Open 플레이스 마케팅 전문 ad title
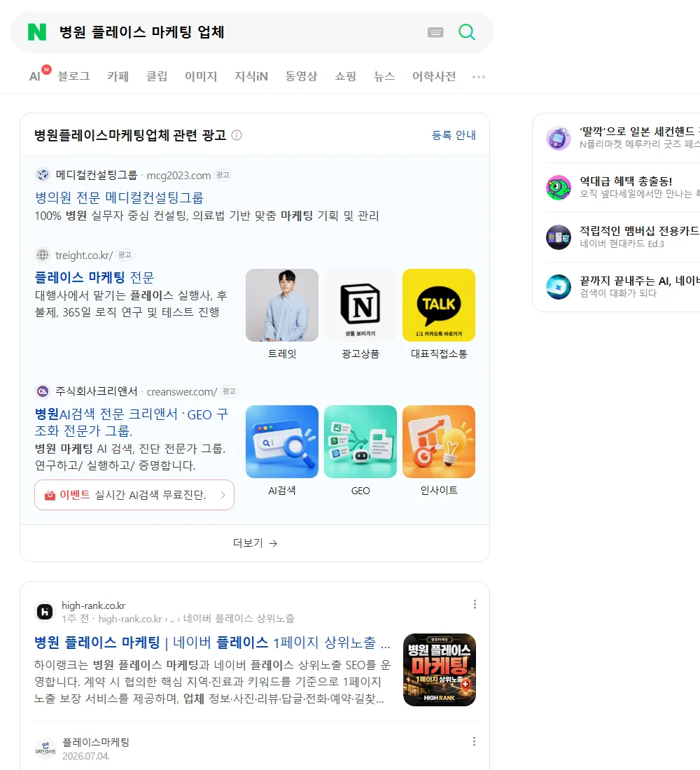 click(x=94, y=277)
